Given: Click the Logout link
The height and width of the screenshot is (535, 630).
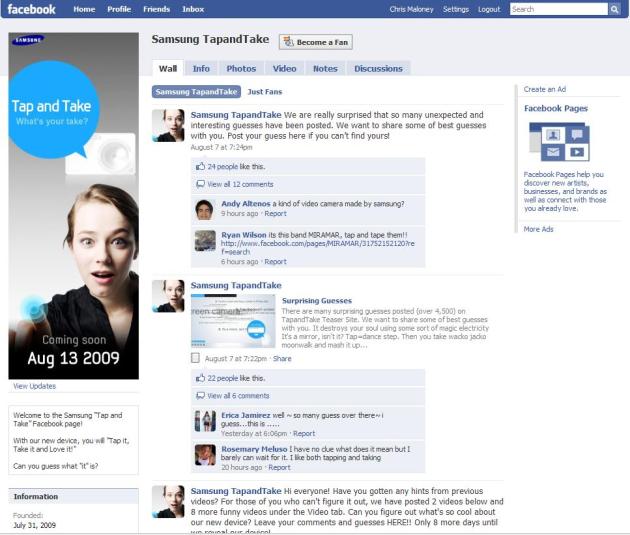Looking at the screenshot, I should pyautogui.click(x=489, y=9).
